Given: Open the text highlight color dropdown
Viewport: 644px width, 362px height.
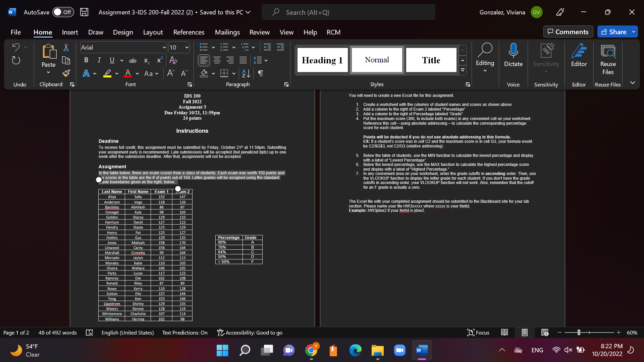Looking at the screenshot, I should pyautogui.click(x=116, y=73).
